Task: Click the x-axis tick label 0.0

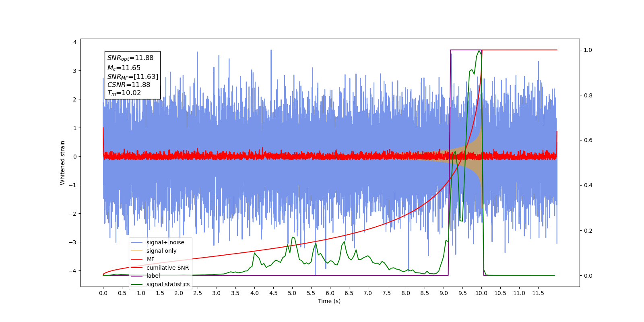Action: 103,293
